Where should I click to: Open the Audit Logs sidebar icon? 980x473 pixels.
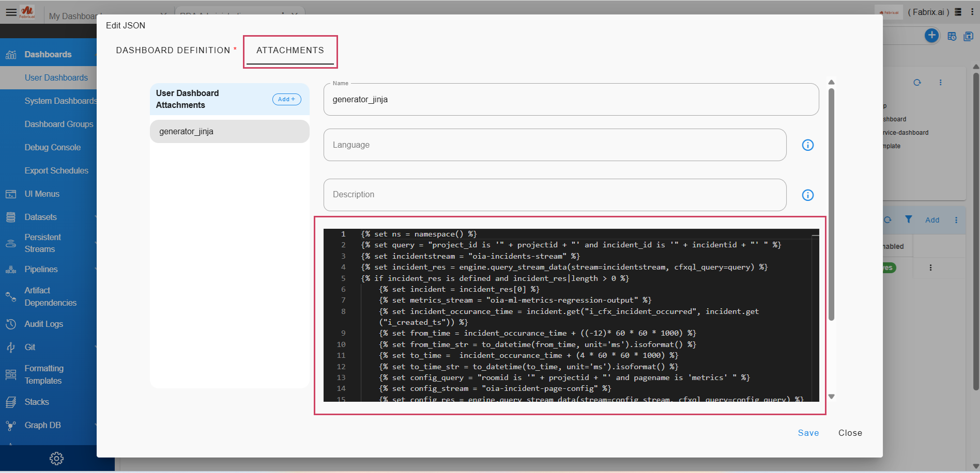(x=11, y=324)
